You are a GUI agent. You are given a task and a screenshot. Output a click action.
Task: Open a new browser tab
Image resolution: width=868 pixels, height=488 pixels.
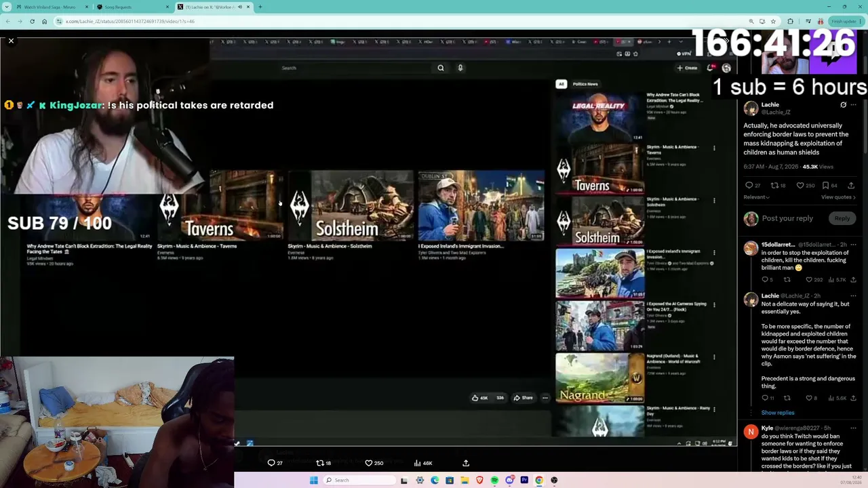click(260, 7)
